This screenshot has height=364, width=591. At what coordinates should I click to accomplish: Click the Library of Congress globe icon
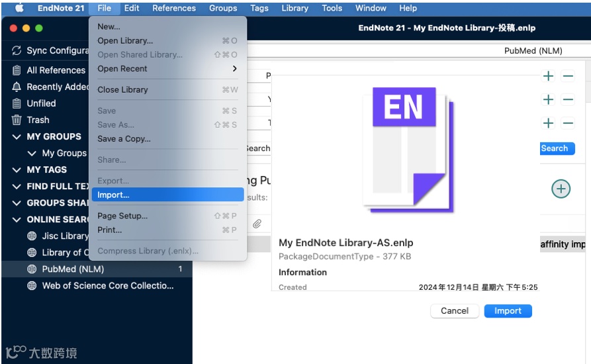(32, 252)
